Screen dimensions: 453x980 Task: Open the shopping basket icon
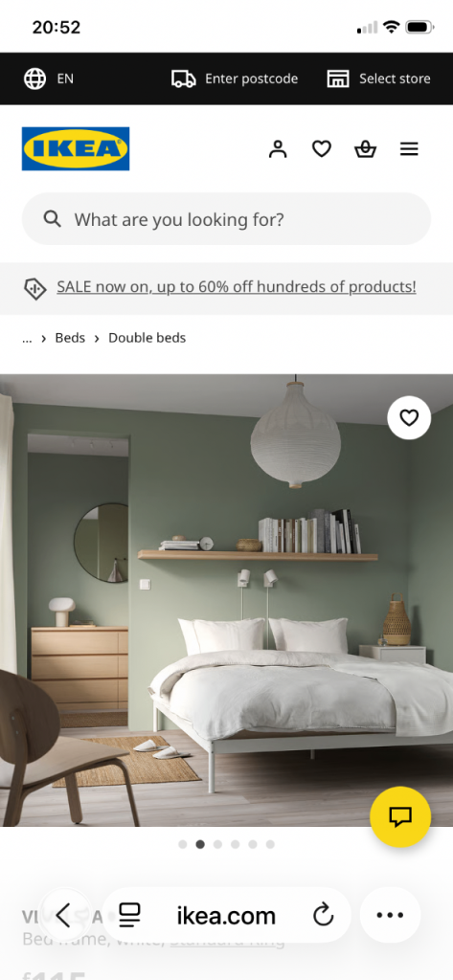tap(366, 149)
